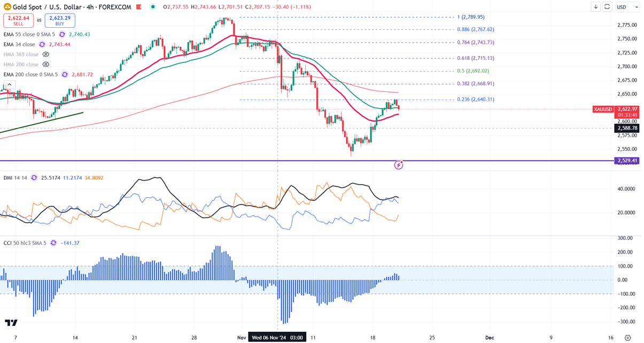Show the hidden HMA 200 indicator
This screenshot has width=644, height=343.
click(x=45, y=64)
